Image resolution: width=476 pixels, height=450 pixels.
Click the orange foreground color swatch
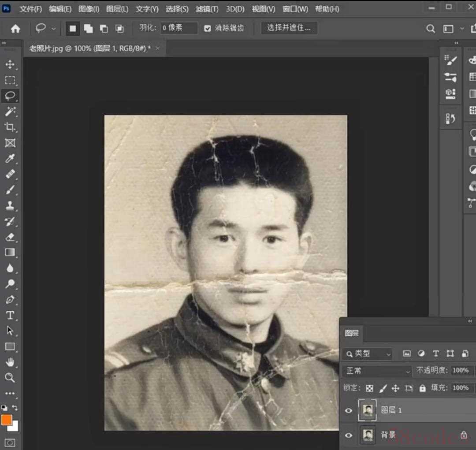[x=6, y=420]
